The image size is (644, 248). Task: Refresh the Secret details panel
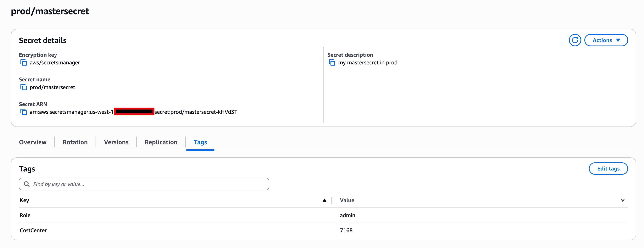[575, 40]
